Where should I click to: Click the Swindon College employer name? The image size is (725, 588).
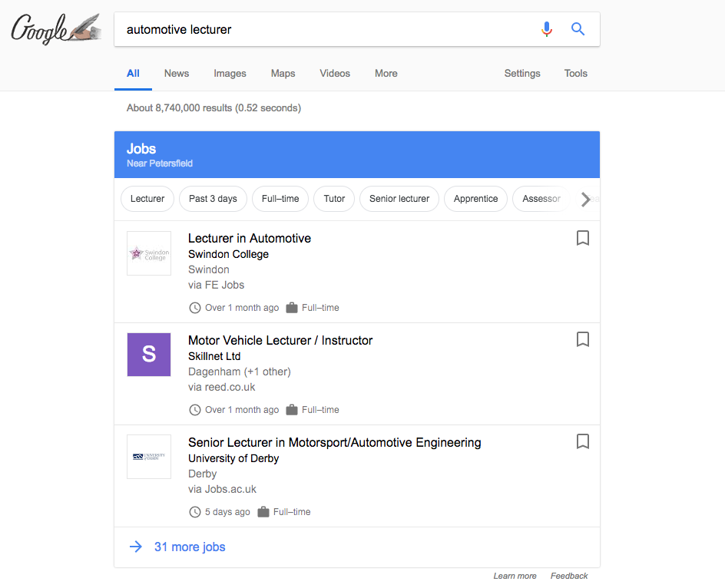point(228,254)
